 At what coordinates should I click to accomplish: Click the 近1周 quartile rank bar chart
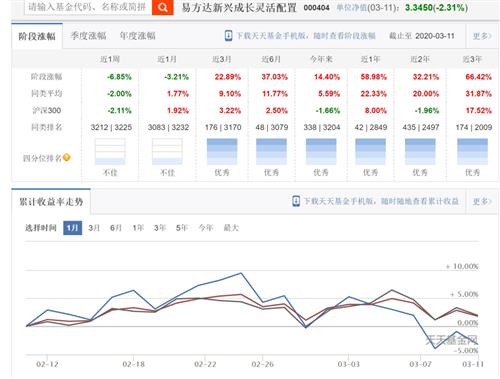(110, 152)
